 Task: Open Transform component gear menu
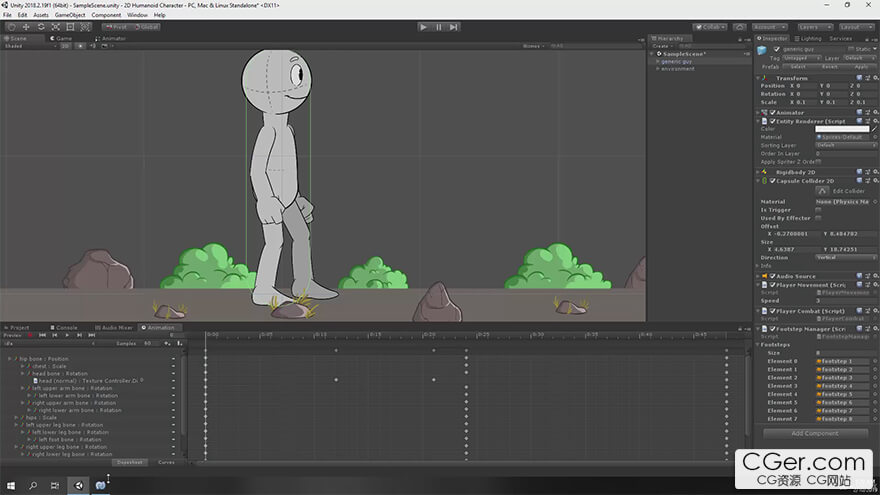(x=876, y=78)
